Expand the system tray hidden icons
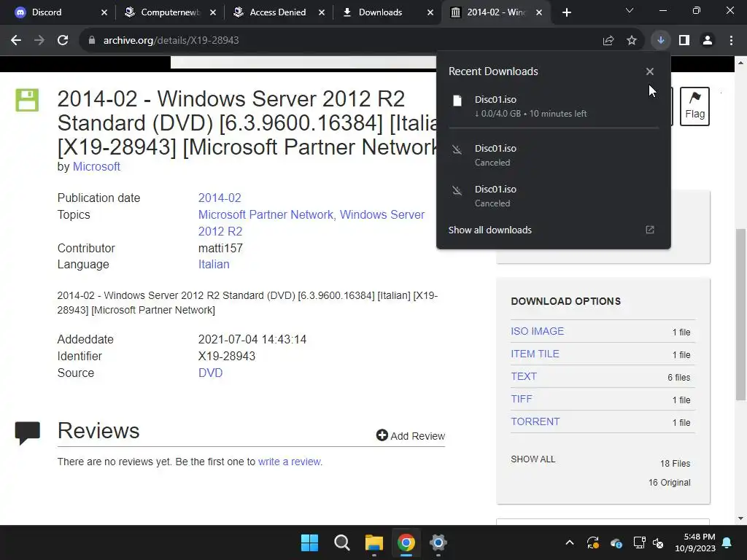 click(x=569, y=542)
